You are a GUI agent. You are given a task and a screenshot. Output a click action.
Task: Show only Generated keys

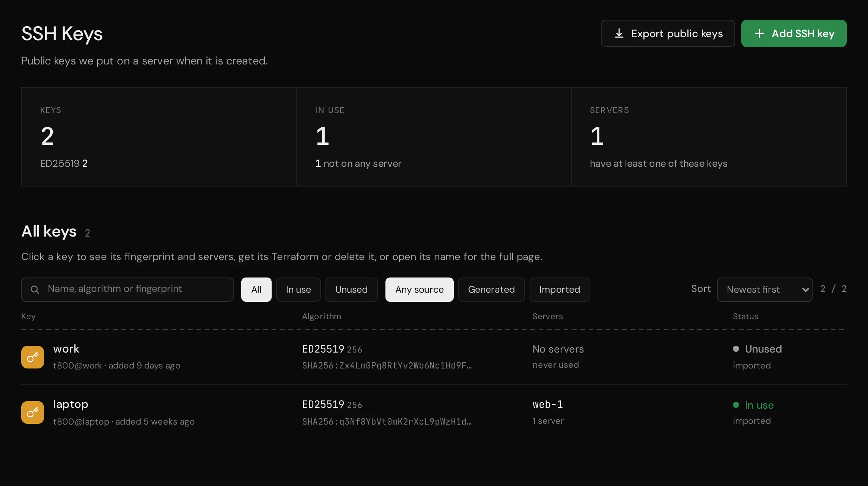click(x=492, y=290)
